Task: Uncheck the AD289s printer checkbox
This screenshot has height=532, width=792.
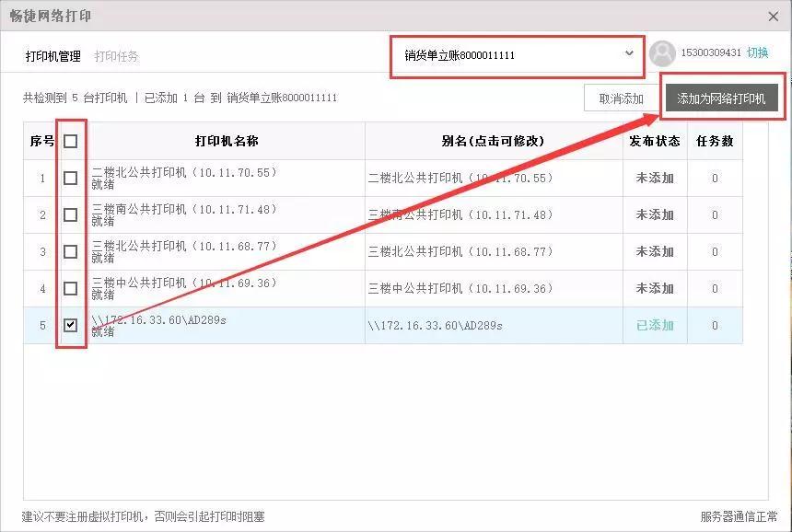Action: [71, 325]
